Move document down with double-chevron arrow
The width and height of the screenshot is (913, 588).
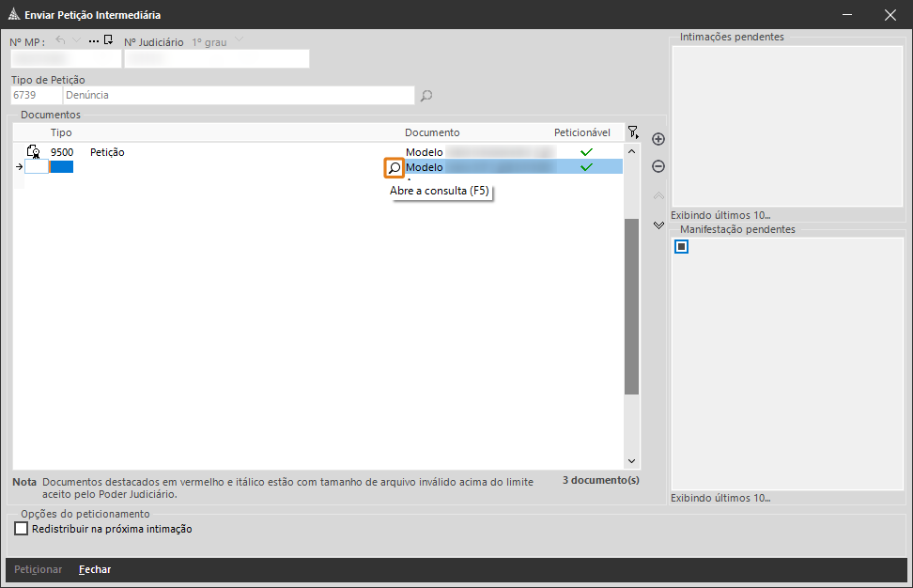coord(658,225)
